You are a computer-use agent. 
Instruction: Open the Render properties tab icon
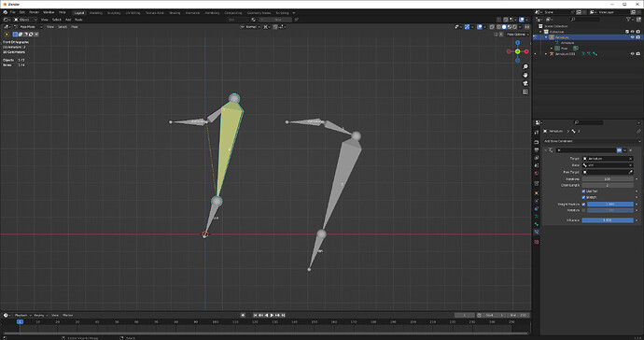[x=537, y=142]
